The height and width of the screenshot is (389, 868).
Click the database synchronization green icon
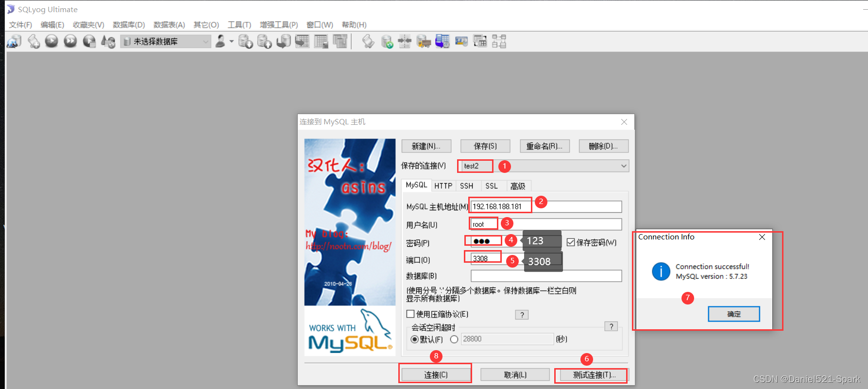387,41
